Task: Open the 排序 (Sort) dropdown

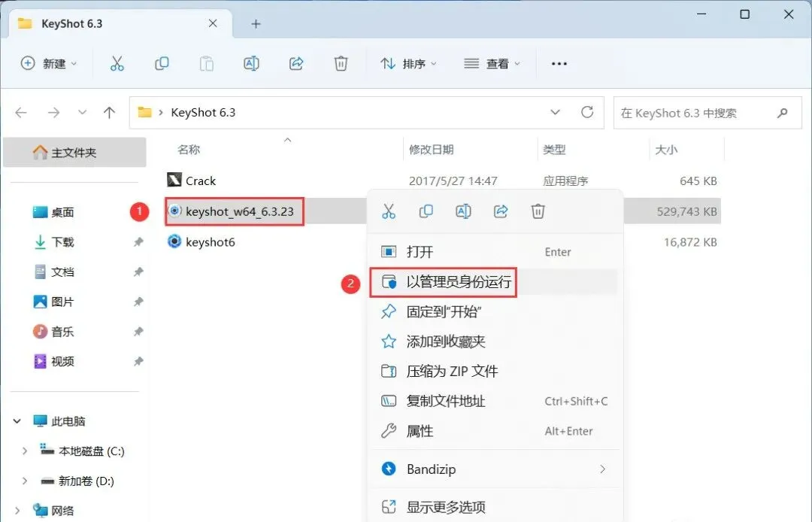Action: coord(408,64)
